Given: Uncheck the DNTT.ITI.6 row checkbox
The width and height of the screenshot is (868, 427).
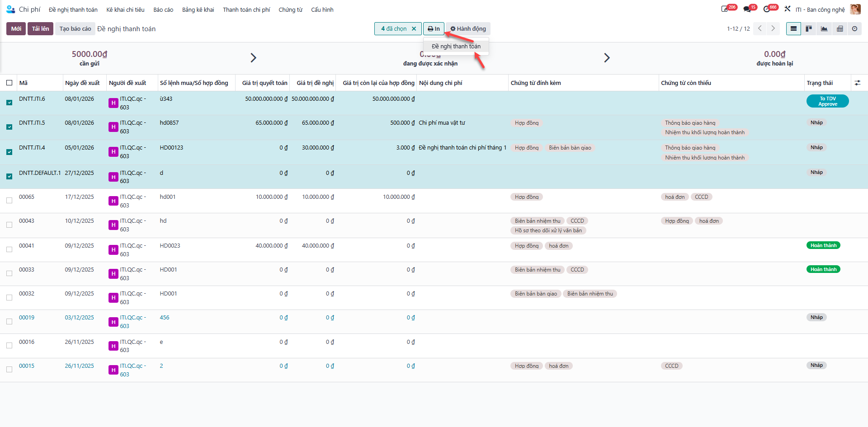Looking at the screenshot, I should 9,103.
